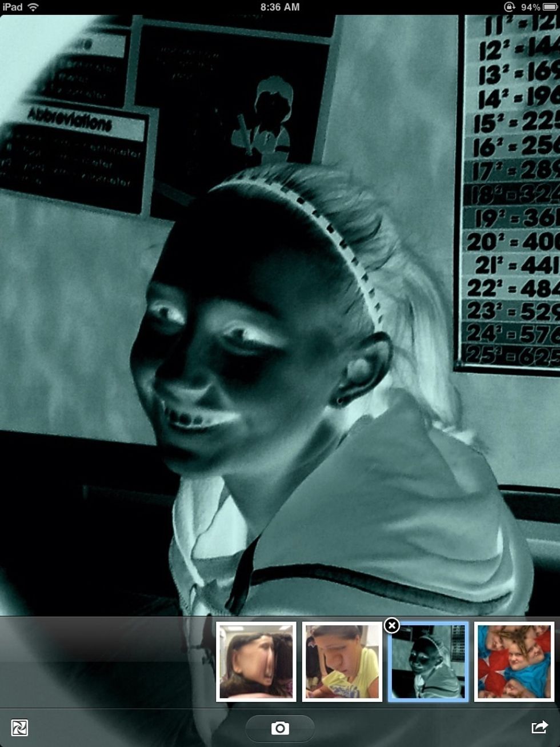Select the first stretched-face photo thumbnail
This screenshot has width=560, height=747.
tap(255, 662)
